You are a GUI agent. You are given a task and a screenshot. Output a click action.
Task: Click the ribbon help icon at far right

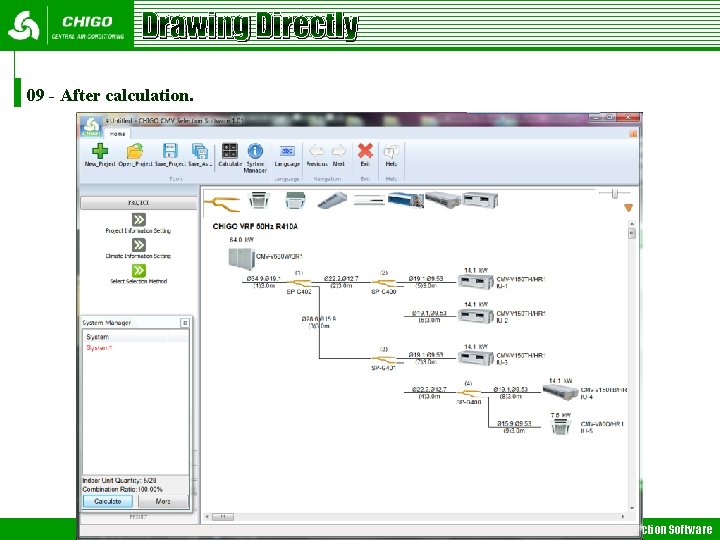[x=633, y=134]
